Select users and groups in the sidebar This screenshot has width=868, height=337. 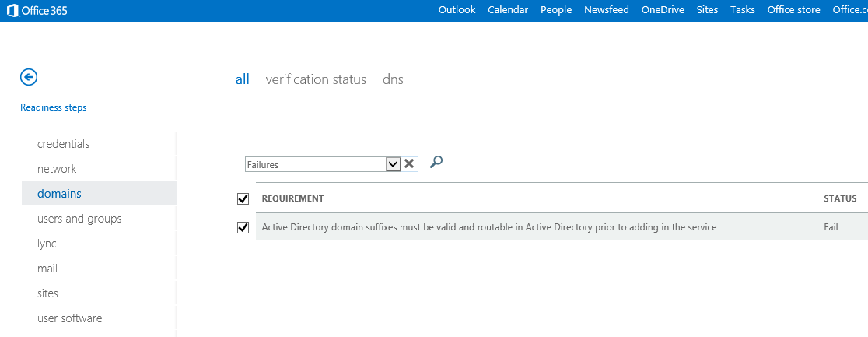click(x=79, y=219)
